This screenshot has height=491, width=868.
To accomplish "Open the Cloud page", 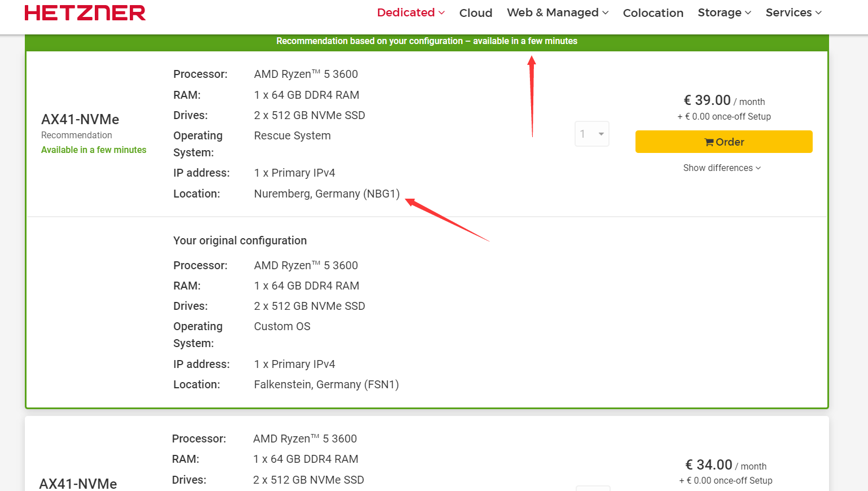I will (476, 13).
